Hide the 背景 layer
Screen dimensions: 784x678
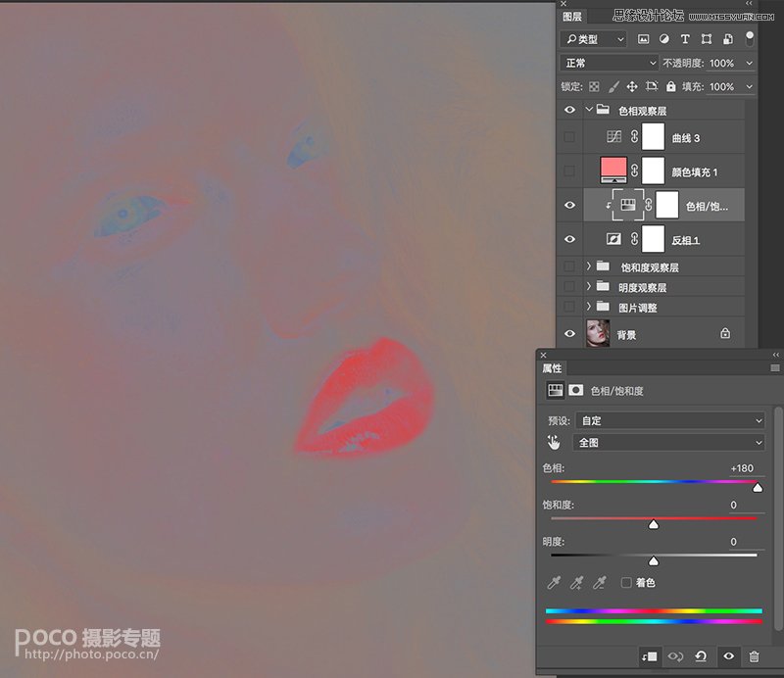[569, 333]
